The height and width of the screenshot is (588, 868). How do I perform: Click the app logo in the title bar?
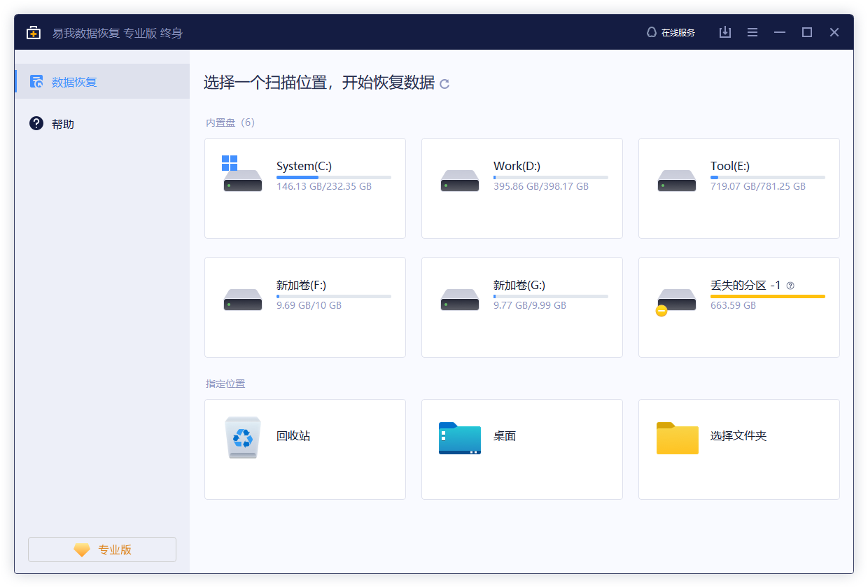click(33, 32)
